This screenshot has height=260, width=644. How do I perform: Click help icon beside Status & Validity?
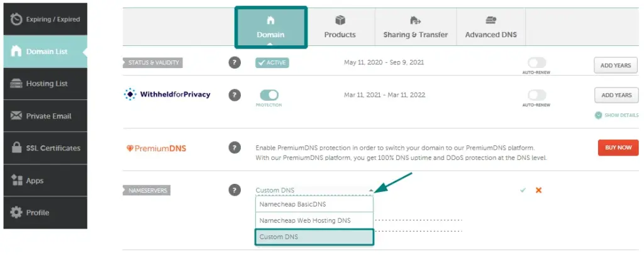pos(235,62)
